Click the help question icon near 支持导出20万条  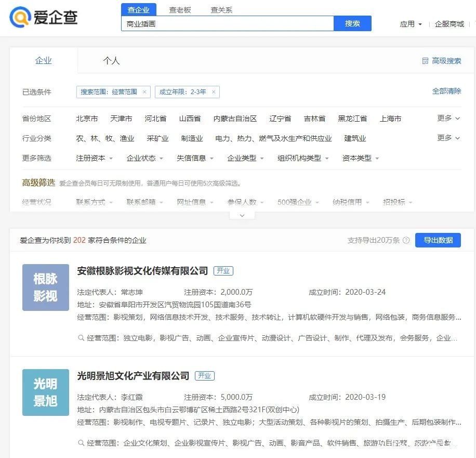[x=406, y=240]
